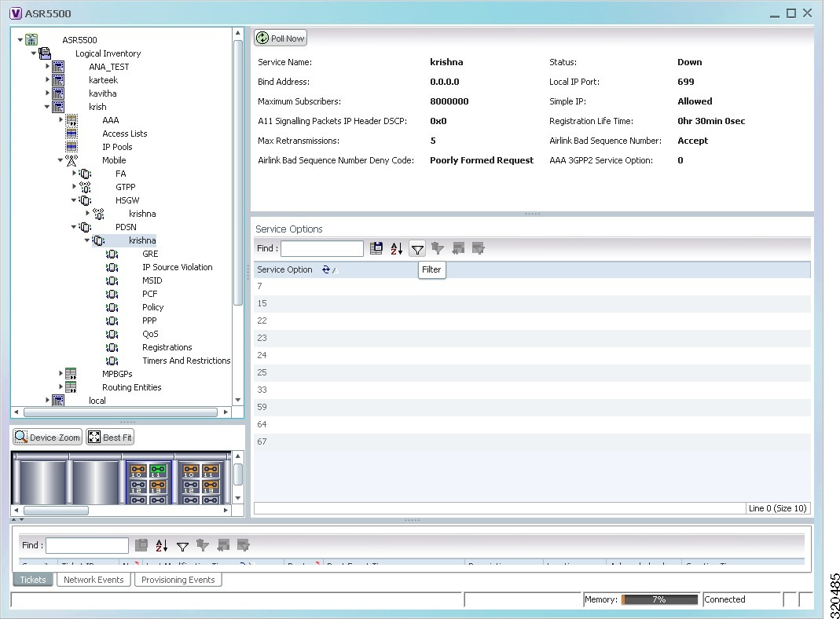Image resolution: width=840 pixels, height=619 pixels.
Task: Select service option row 67
Action: [532, 441]
